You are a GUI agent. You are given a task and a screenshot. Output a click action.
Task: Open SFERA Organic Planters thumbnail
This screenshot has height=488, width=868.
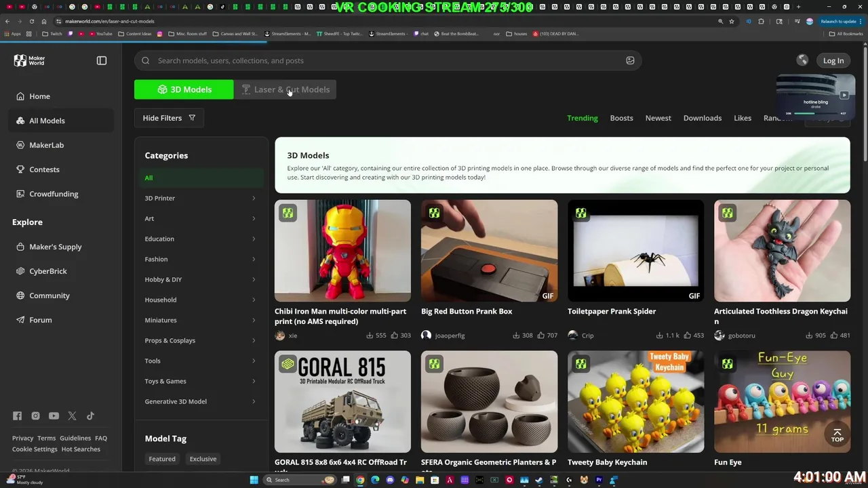tap(489, 401)
